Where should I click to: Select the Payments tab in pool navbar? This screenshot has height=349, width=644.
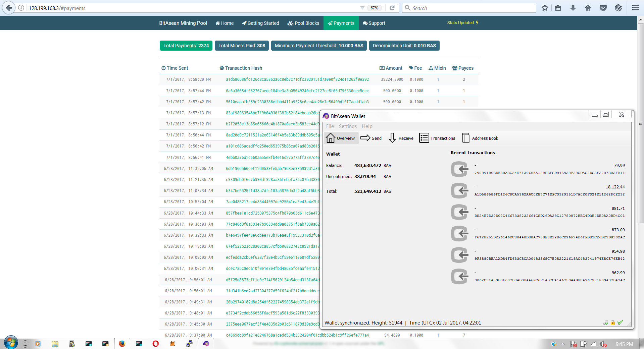pos(341,23)
